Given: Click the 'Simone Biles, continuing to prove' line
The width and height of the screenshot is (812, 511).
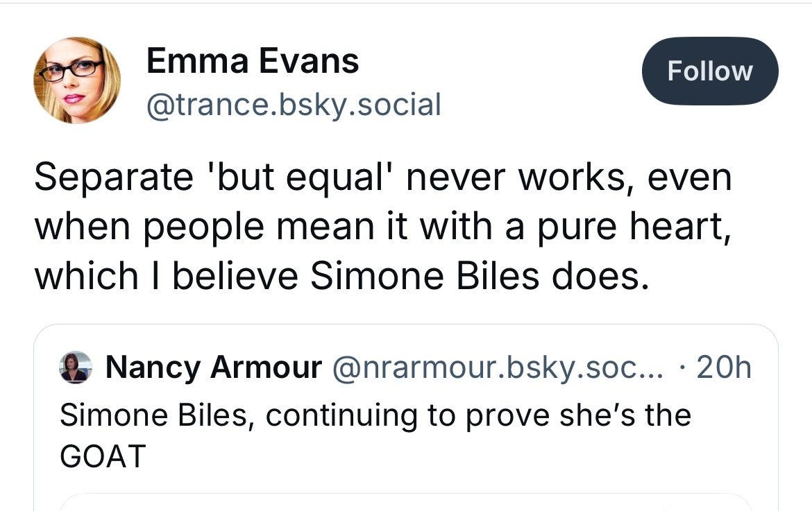Looking at the screenshot, I should tap(375, 415).
